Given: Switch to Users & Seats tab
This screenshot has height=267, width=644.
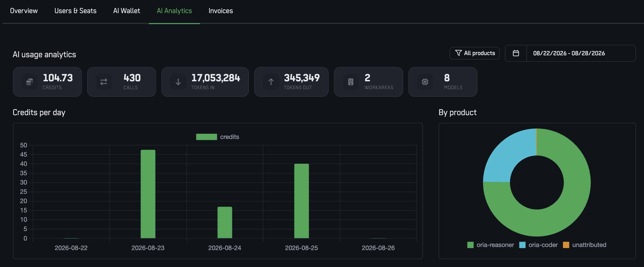Looking at the screenshot, I should (x=75, y=11).
